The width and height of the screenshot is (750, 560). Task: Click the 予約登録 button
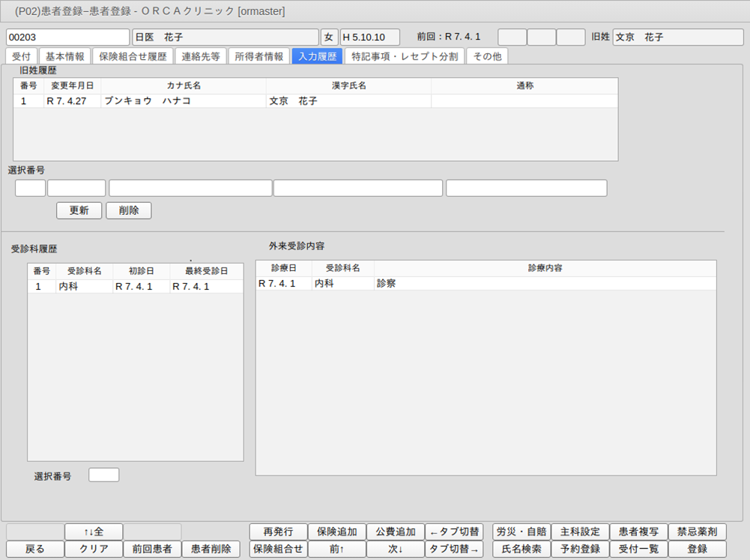(580, 549)
